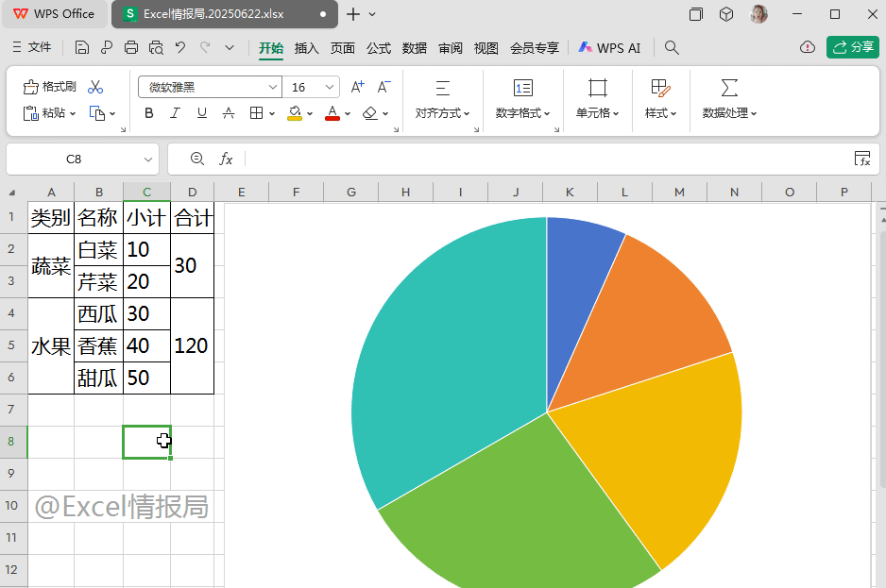Select the Excel情报局.20250622.xlsx document tab
The width and height of the screenshot is (886, 588).
(224, 14)
